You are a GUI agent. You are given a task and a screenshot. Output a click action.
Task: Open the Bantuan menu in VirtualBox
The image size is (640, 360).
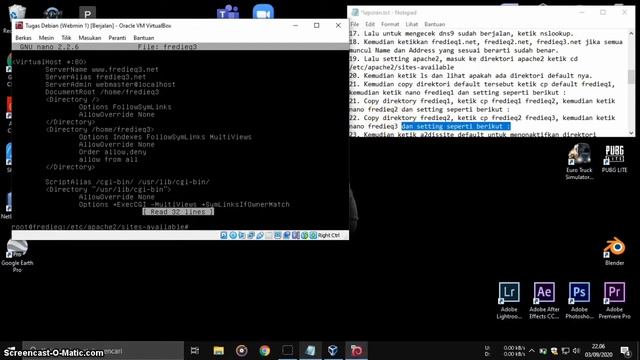[144, 38]
